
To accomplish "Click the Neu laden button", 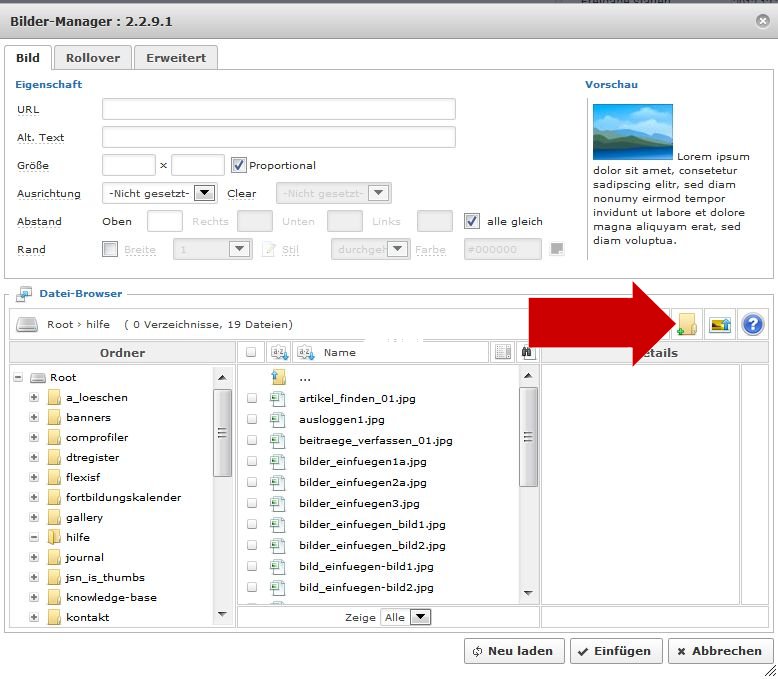I will click(x=514, y=651).
